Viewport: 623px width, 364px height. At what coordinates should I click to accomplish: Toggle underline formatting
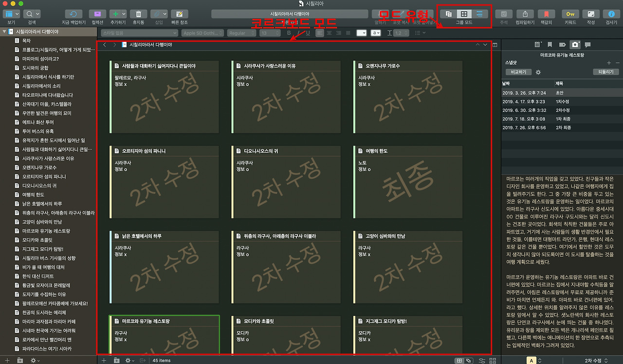(308, 33)
